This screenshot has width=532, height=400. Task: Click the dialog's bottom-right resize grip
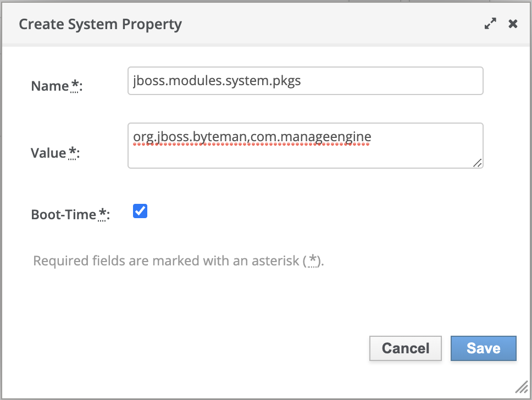(x=521, y=388)
